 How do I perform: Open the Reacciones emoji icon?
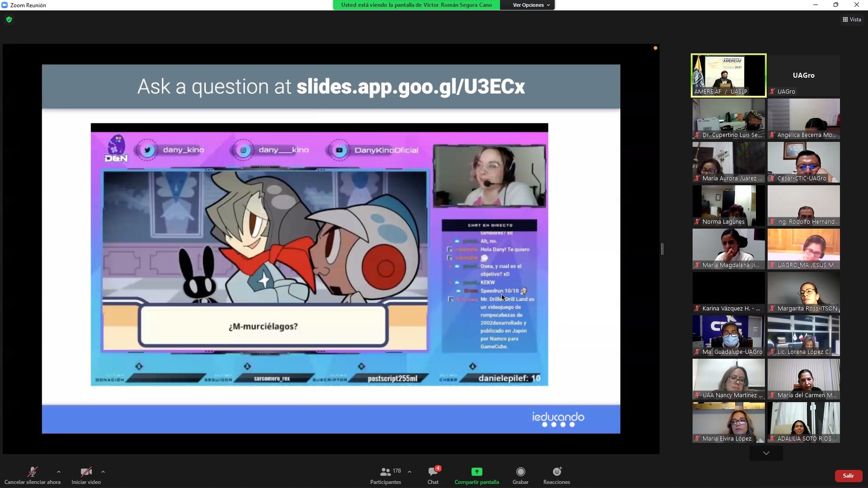pos(557,472)
